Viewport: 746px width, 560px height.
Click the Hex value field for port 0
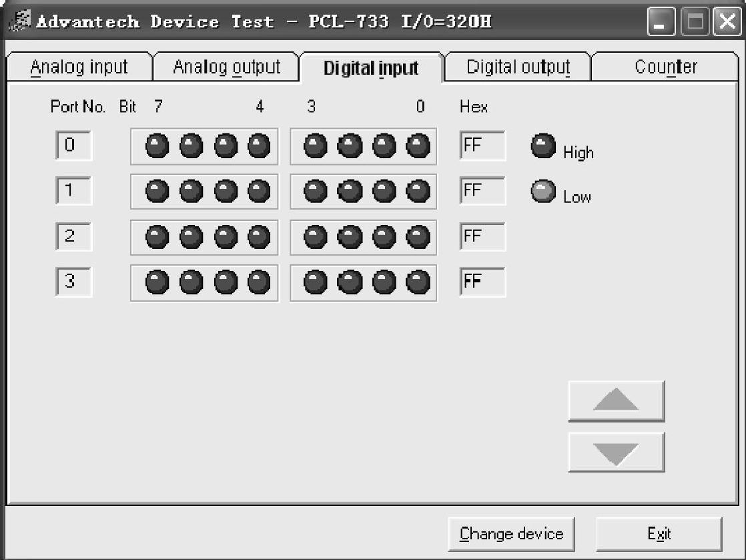482,145
